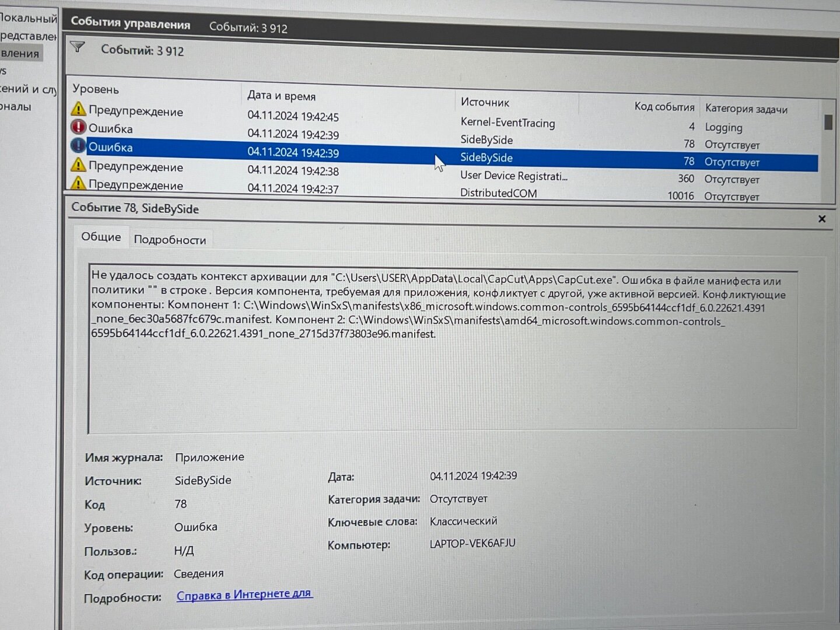Click the Logging task category cell

pyautogui.click(x=723, y=127)
